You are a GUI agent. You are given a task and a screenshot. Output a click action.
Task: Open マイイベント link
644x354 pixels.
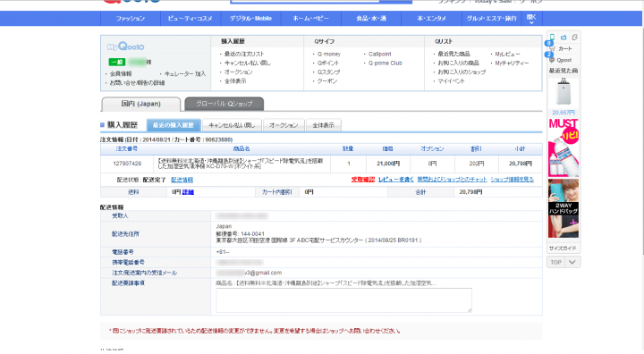click(451, 81)
